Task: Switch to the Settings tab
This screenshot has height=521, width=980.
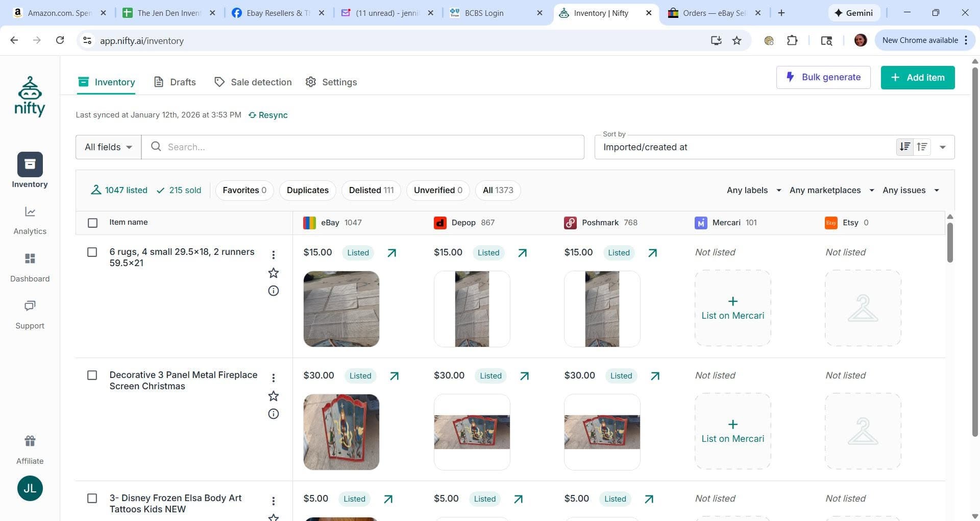Action: pyautogui.click(x=331, y=82)
